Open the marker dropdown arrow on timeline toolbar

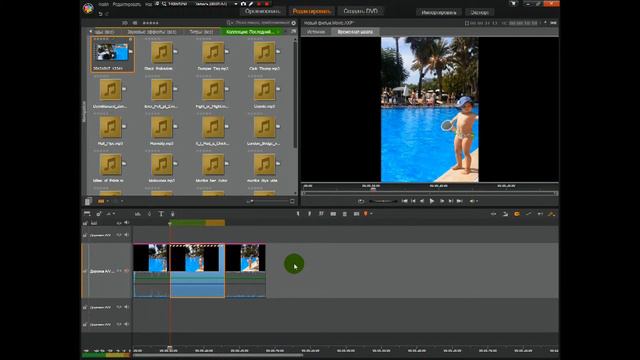[371, 214]
